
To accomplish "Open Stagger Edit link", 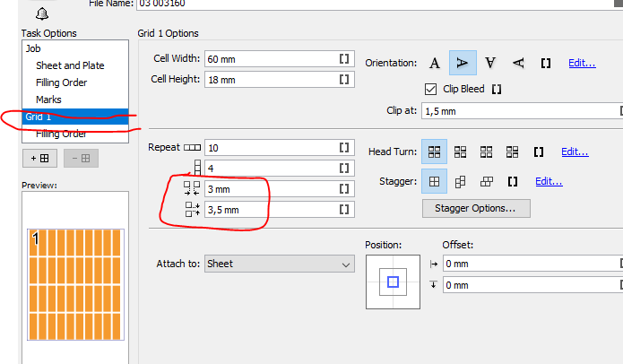I will 549,182.
